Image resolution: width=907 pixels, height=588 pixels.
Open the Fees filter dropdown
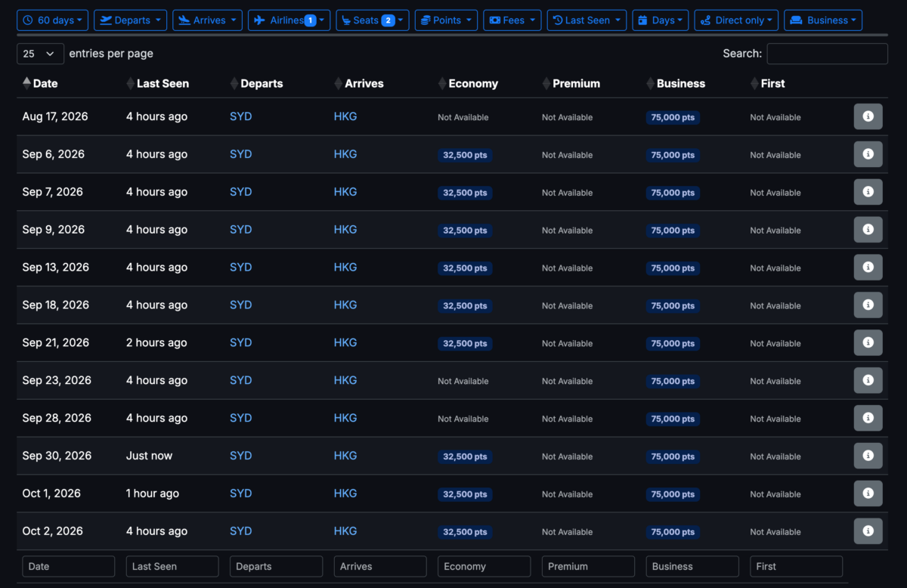click(512, 20)
